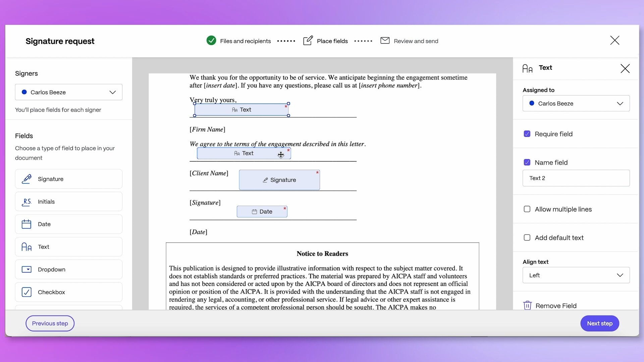Open the Signers dropdown for Carlos Beeze

click(69, 92)
